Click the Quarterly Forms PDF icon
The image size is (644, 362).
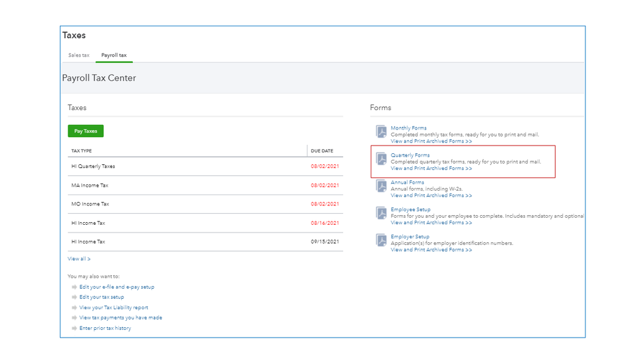(382, 159)
